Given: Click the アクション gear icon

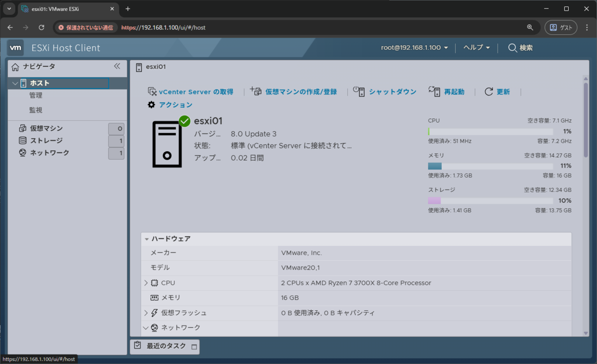Looking at the screenshot, I should pos(152,105).
